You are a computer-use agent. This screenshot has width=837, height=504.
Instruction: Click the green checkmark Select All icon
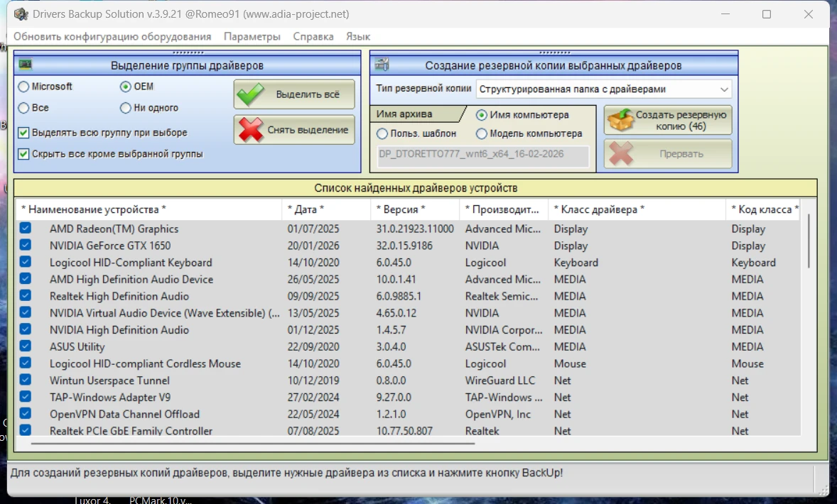click(x=250, y=94)
